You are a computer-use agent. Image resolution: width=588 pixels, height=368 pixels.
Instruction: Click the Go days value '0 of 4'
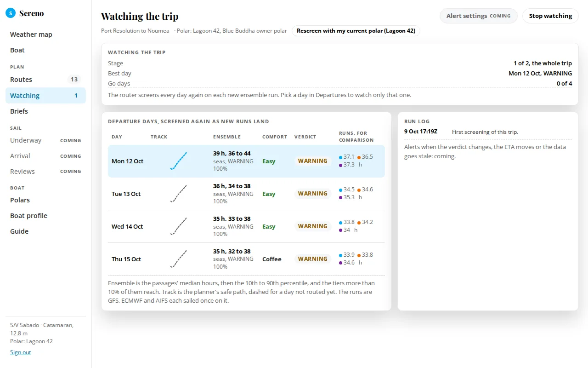pos(564,83)
